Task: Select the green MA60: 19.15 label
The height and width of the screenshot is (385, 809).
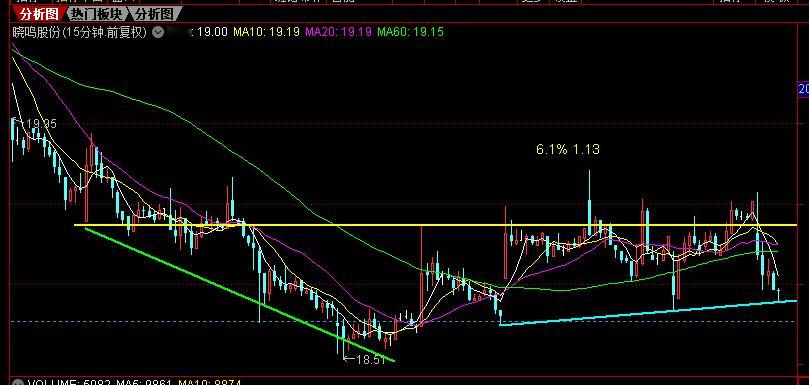Action: (x=410, y=32)
